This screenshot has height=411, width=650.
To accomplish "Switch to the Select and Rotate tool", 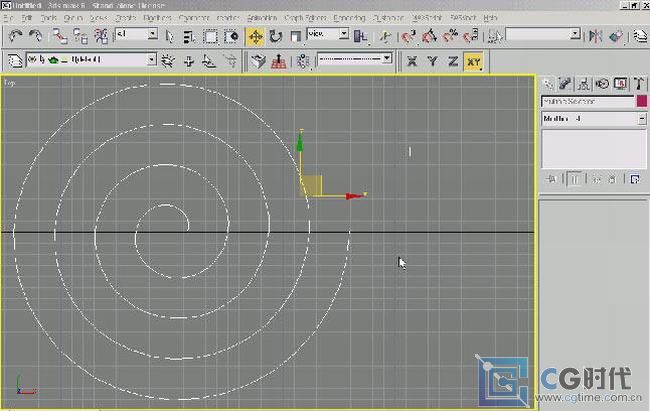I will [x=275, y=36].
